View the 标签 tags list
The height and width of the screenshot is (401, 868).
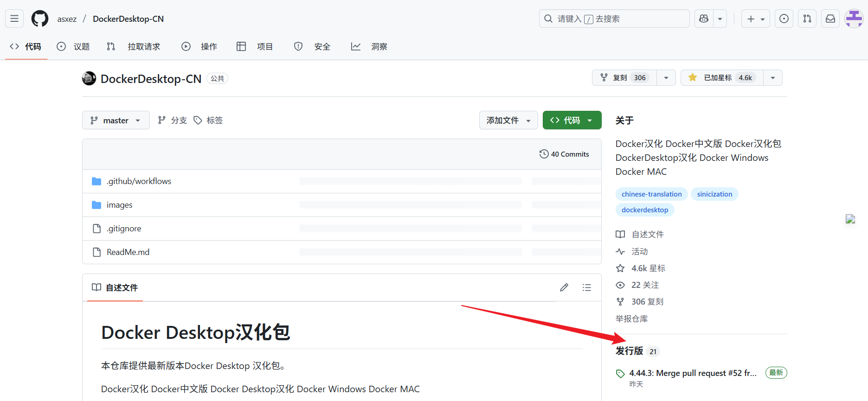coord(208,121)
